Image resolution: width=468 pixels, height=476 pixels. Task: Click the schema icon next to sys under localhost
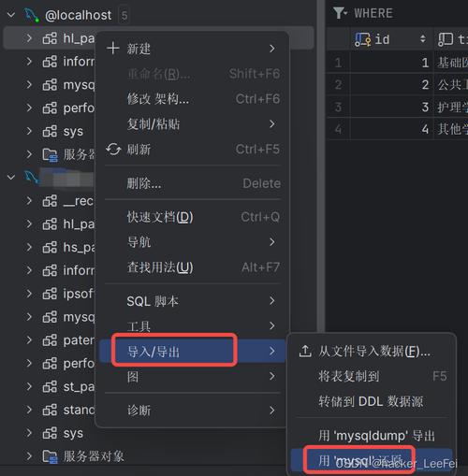coord(50,131)
